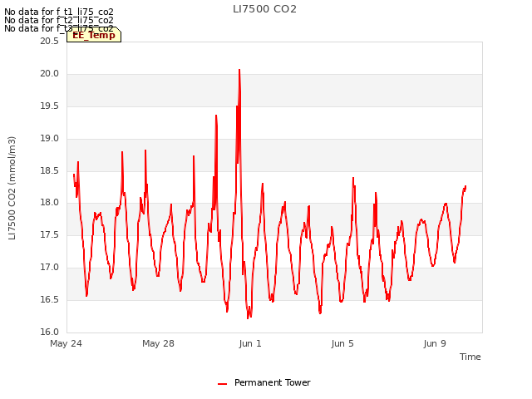Click the 'No data for f_t1_li75_co2' message
The image size is (532, 399).
[59, 12]
